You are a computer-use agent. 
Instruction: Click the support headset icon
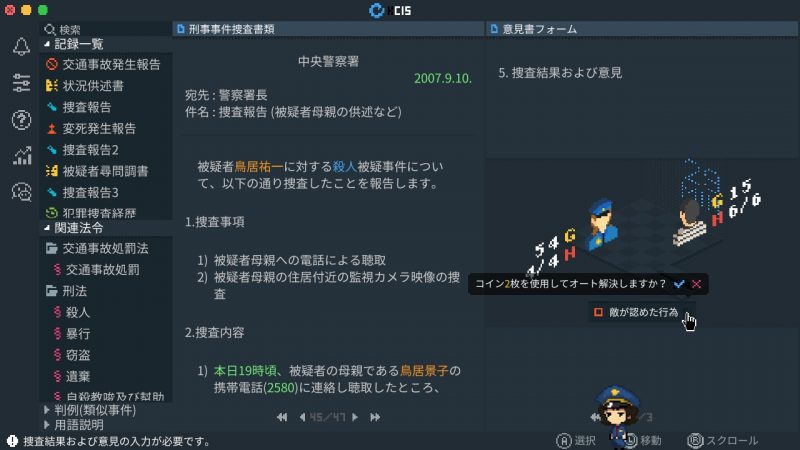21,192
